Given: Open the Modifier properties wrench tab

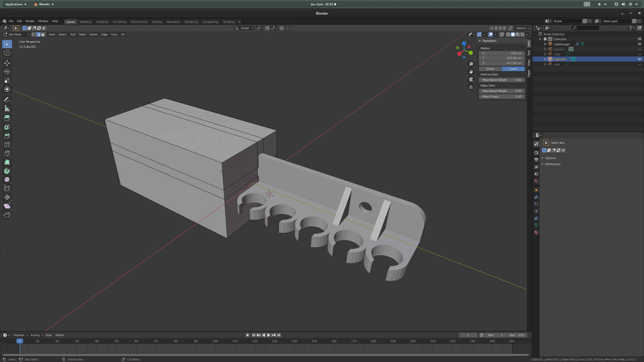Looking at the screenshot, I should 536,197.
